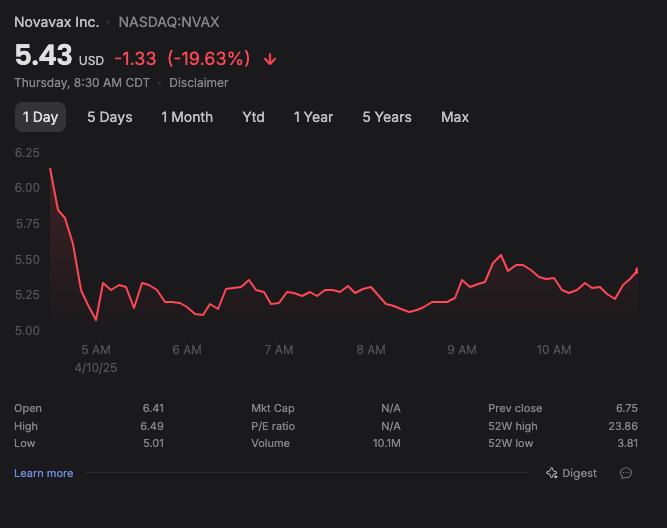667x528 pixels.
Task: Click the 4/10/25 date label
Action: tap(96, 368)
